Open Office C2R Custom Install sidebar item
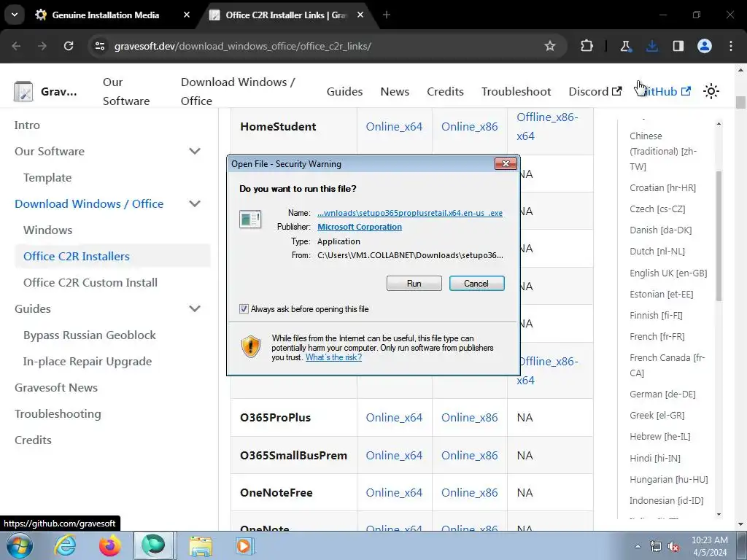 (90, 282)
